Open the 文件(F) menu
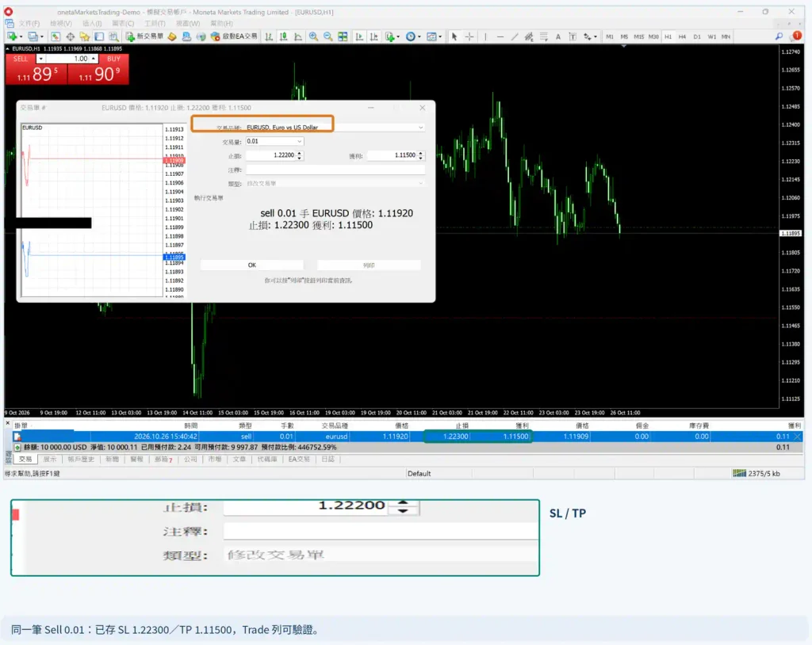 tap(29, 23)
